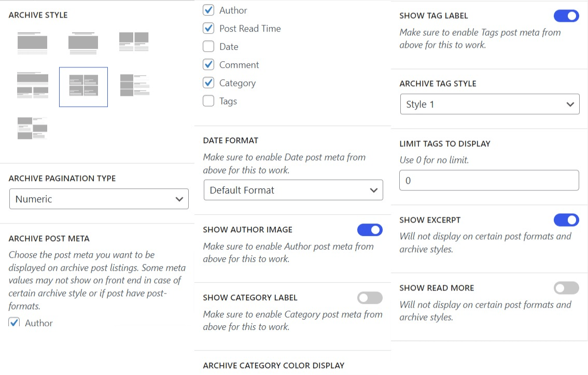Select the single-column archive style with left-aligned title
This screenshot has width=588, height=375.
32,43
